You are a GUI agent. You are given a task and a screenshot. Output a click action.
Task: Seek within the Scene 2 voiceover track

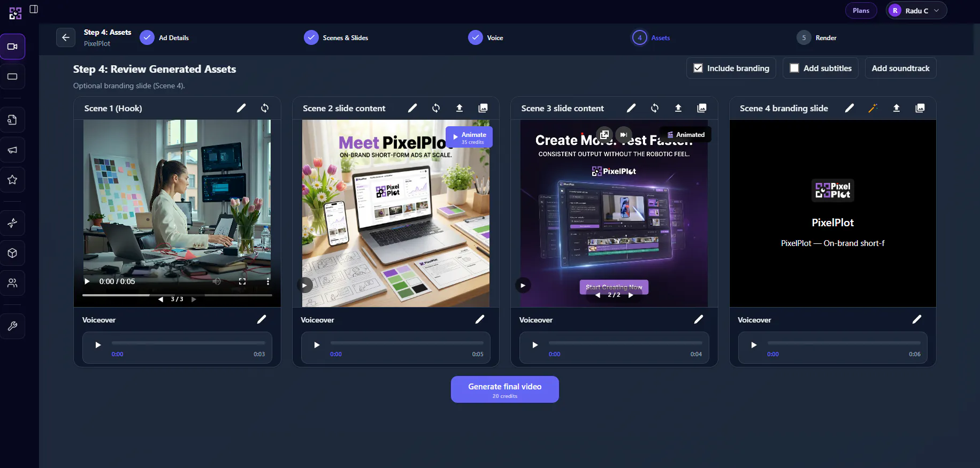coord(407,343)
